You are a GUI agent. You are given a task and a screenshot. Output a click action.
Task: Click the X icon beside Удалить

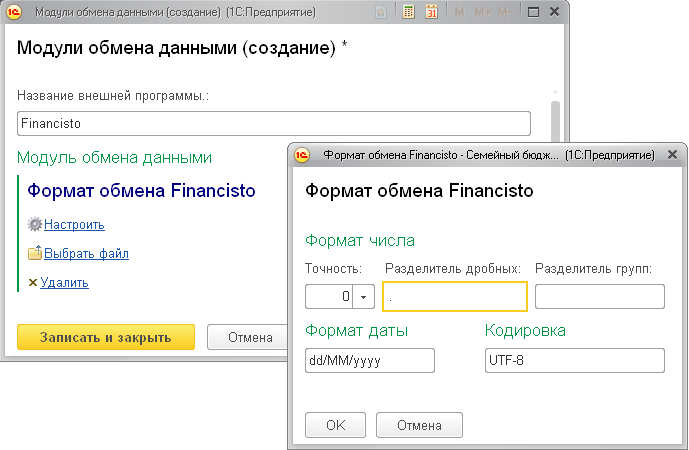(33, 283)
